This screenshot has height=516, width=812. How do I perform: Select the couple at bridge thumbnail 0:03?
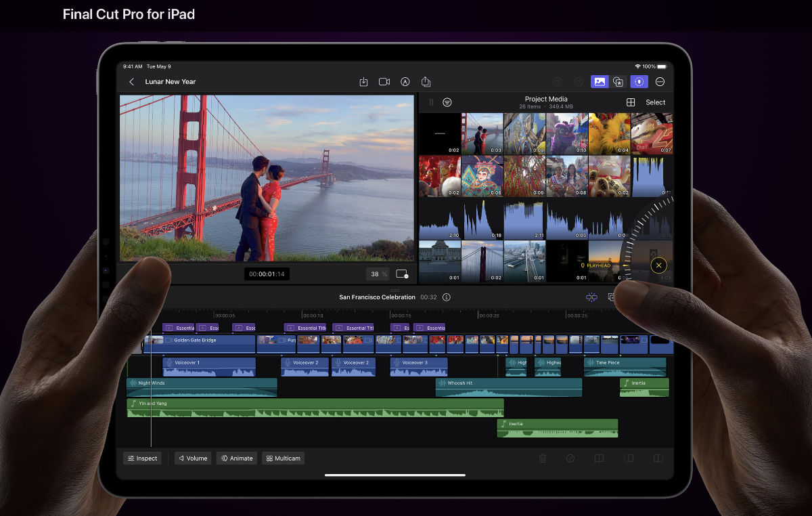click(482, 134)
